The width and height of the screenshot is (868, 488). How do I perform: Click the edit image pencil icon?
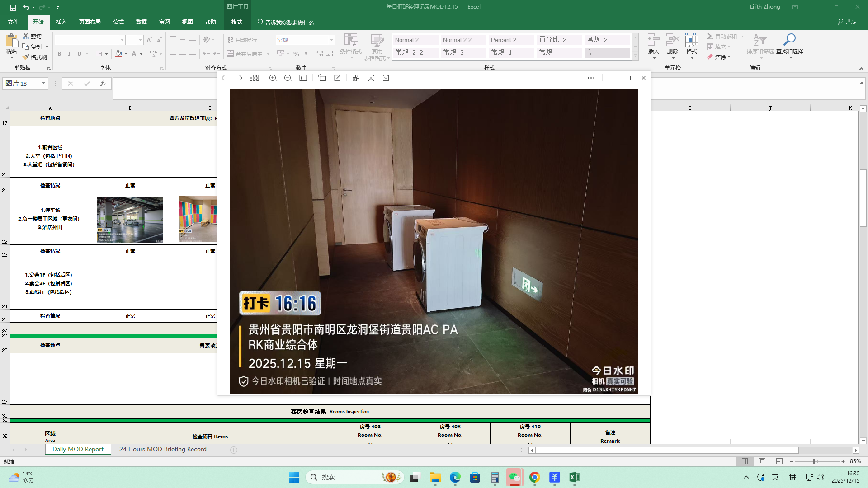point(337,78)
